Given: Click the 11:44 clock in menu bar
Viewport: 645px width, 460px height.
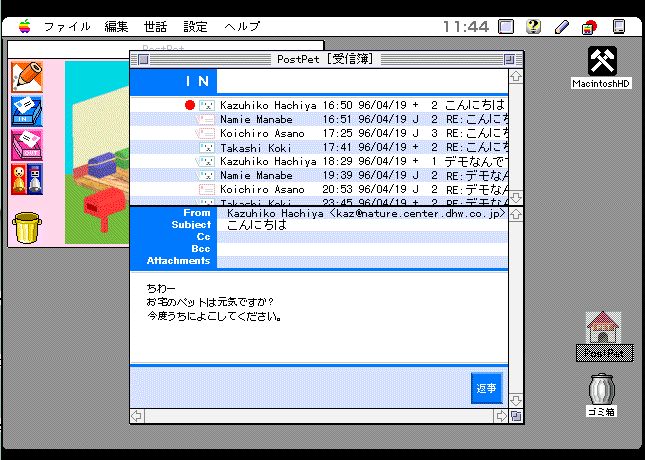Looking at the screenshot, I should 466,27.
